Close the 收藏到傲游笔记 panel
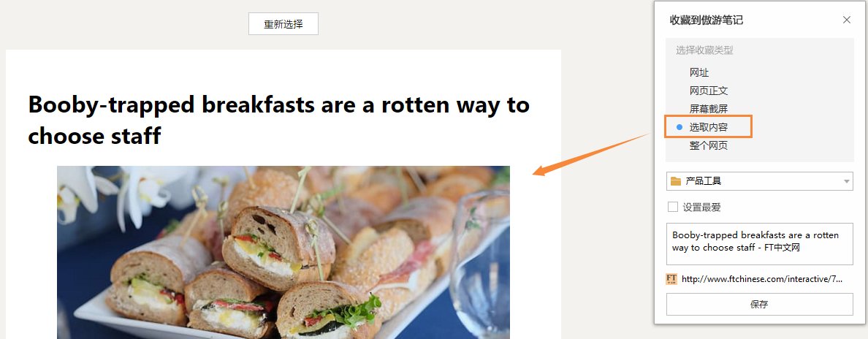Screen dimensions: 868x339 coord(846,20)
